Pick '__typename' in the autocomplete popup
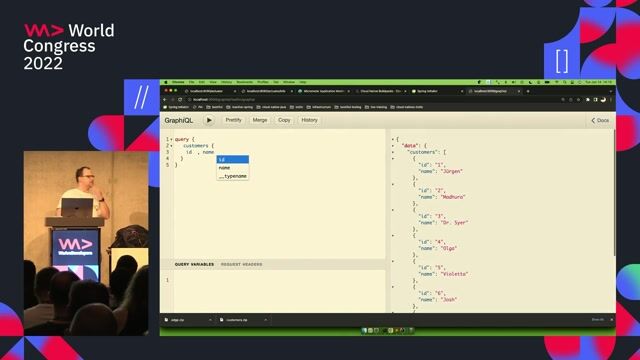The image size is (640, 360). point(233,176)
